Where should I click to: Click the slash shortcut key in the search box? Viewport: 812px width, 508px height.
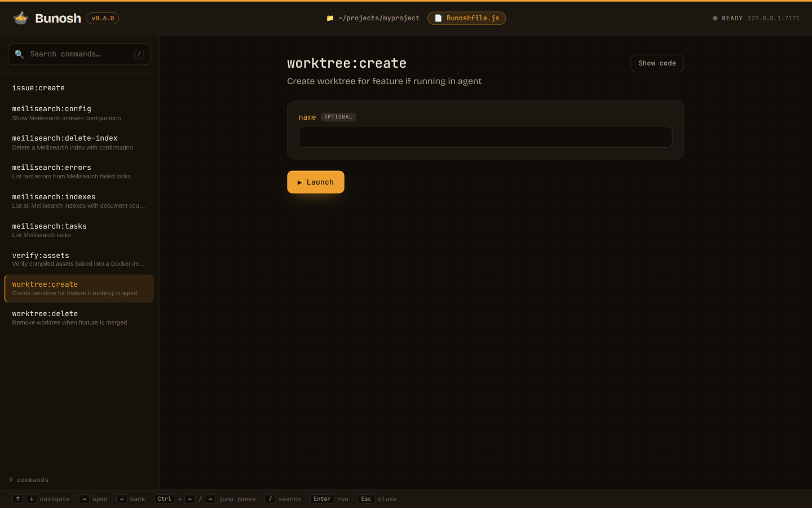click(x=139, y=54)
